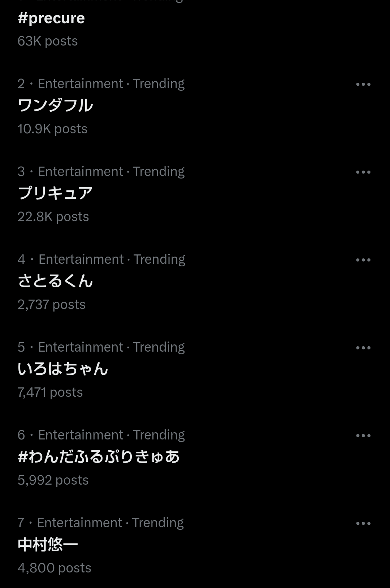
Task: Open more options for ワンダフル trend
Action: (363, 84)
